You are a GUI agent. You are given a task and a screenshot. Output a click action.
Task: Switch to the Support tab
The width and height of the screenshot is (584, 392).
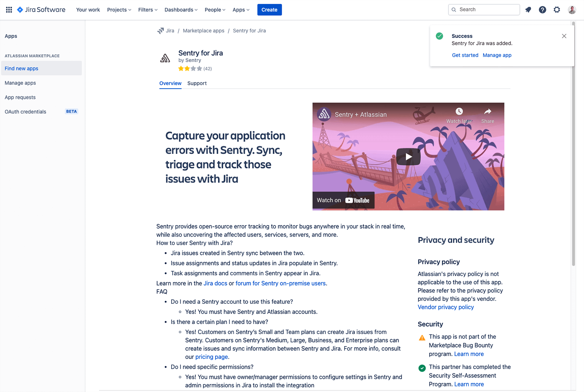tap(197, 83)
